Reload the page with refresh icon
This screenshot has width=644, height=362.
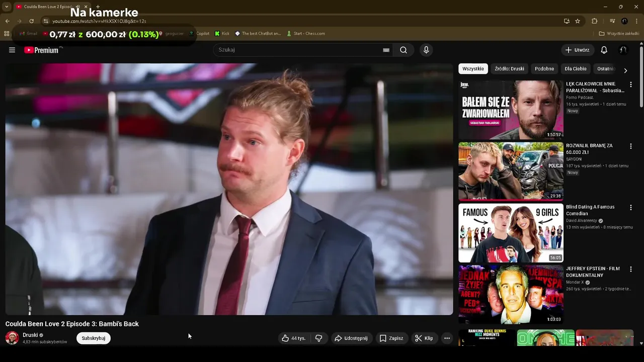31,21
